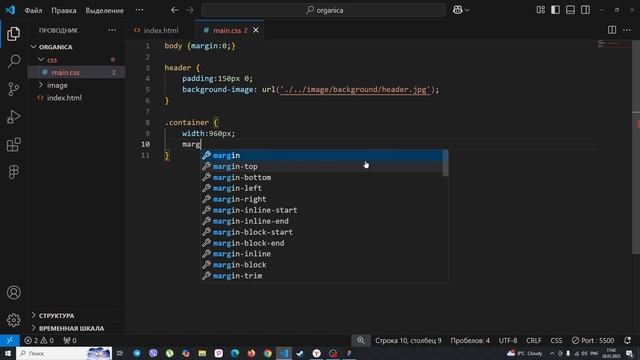This screenshot has width=640, height=360.
Task: Follow the header.jpg URL link in the code
Action: (355, 89)
